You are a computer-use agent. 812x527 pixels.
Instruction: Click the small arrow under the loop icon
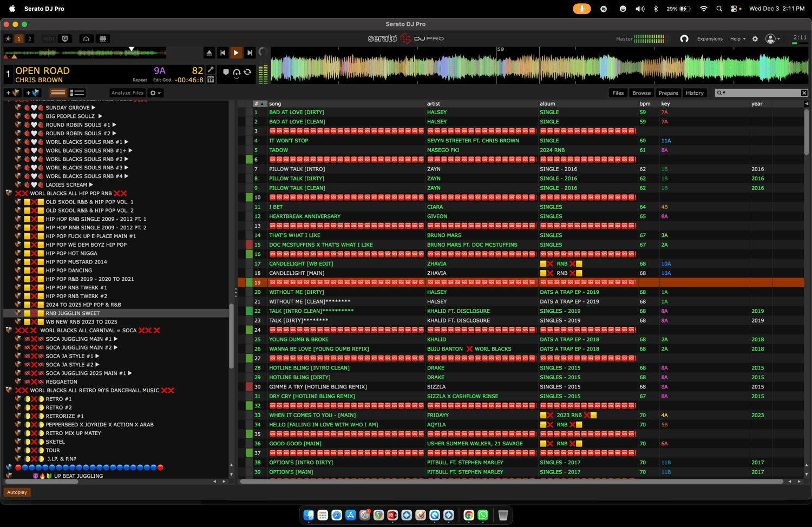[x=237, y=79]
